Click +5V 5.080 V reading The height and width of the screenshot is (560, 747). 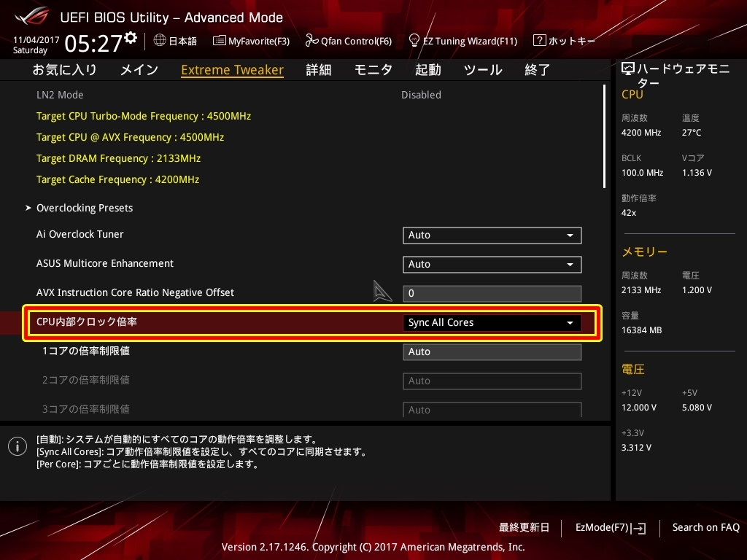tap(697, 408)
